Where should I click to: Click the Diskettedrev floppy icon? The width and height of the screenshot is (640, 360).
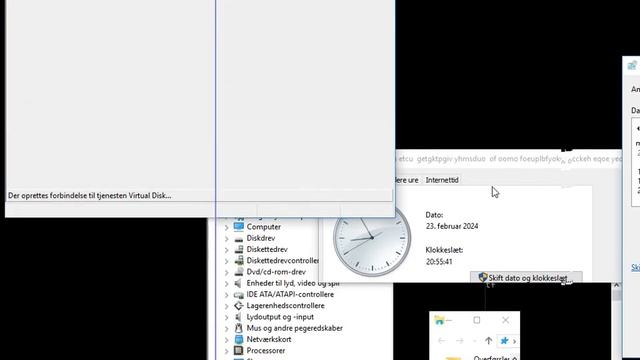click(239, 249)
